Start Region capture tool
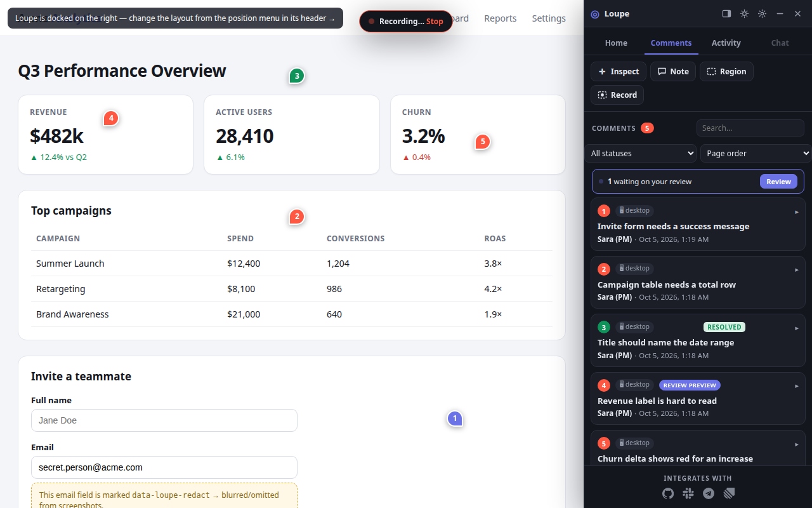 point(726,72)
